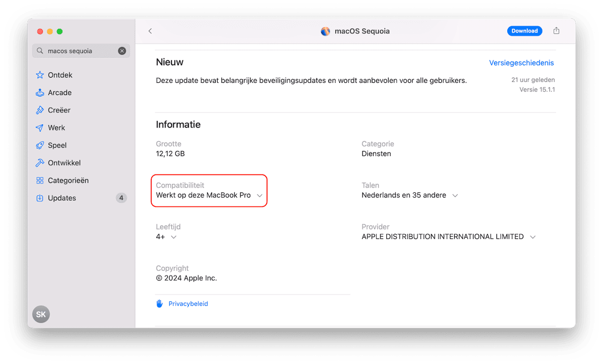Viewport: 603px width, 364px height.
Task: Click the Informatie section heading
Action: click(x=178, y=125)
